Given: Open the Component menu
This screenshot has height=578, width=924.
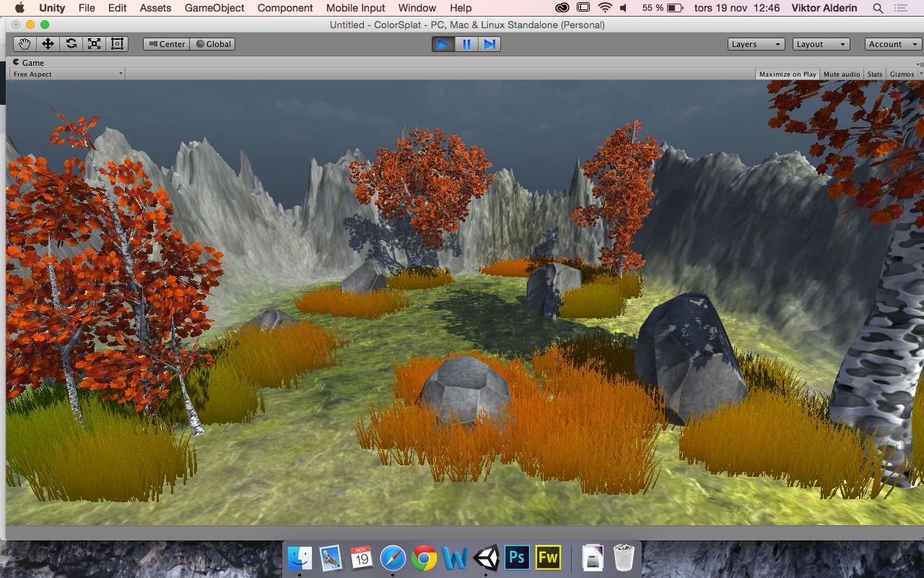Looking at the screenshot, I should point(285,8).
